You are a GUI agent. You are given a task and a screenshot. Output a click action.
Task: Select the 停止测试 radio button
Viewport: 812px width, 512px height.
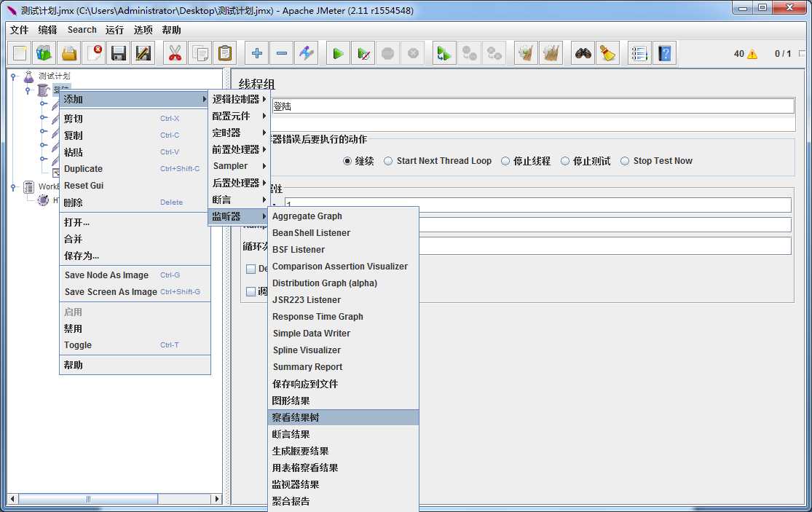point(565,161)
